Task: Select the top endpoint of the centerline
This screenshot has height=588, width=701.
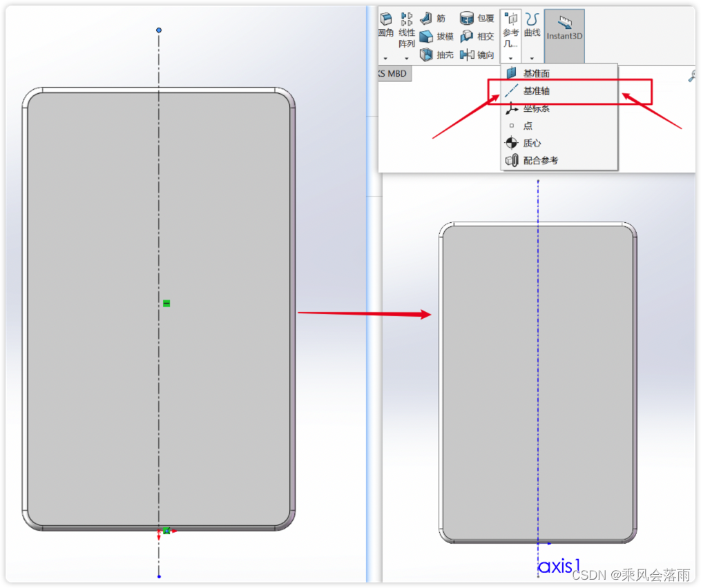Action: tap(159, 30)
